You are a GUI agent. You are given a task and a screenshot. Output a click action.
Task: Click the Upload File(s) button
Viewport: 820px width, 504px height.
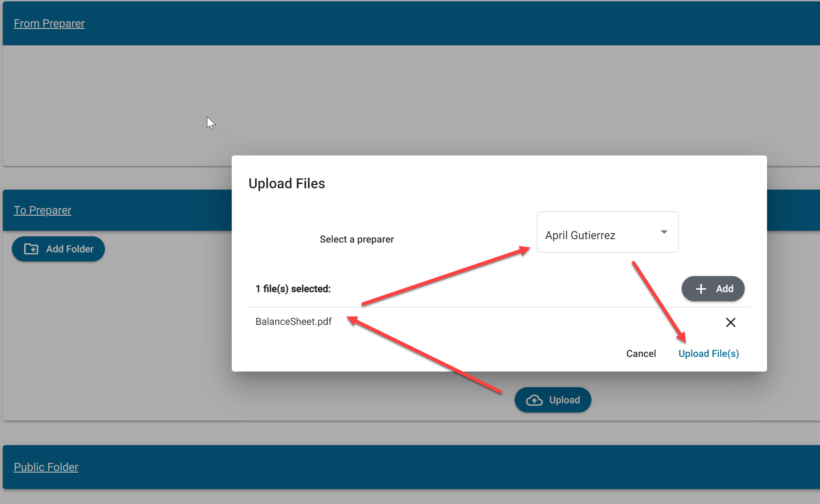click(x=709, y=353)
